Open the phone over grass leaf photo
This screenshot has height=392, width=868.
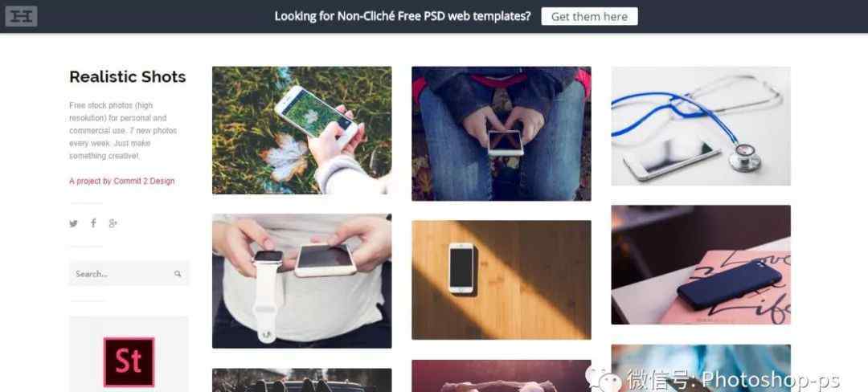click(301, 130)
